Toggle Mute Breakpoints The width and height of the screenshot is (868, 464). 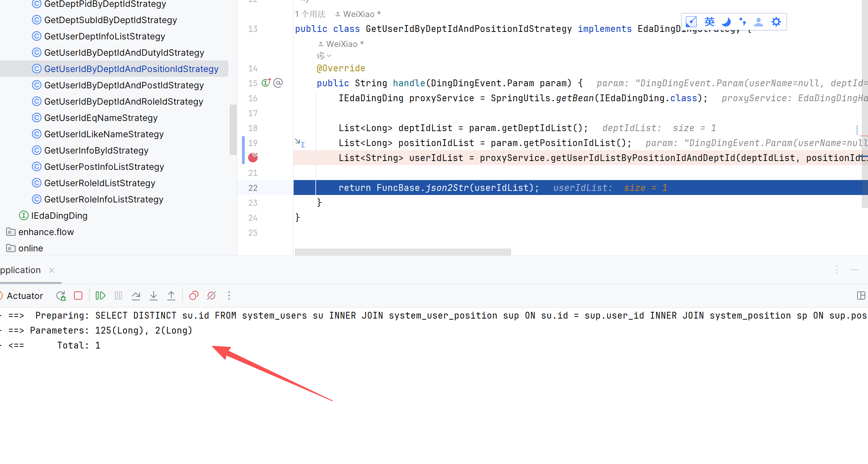tap(211, 296)
